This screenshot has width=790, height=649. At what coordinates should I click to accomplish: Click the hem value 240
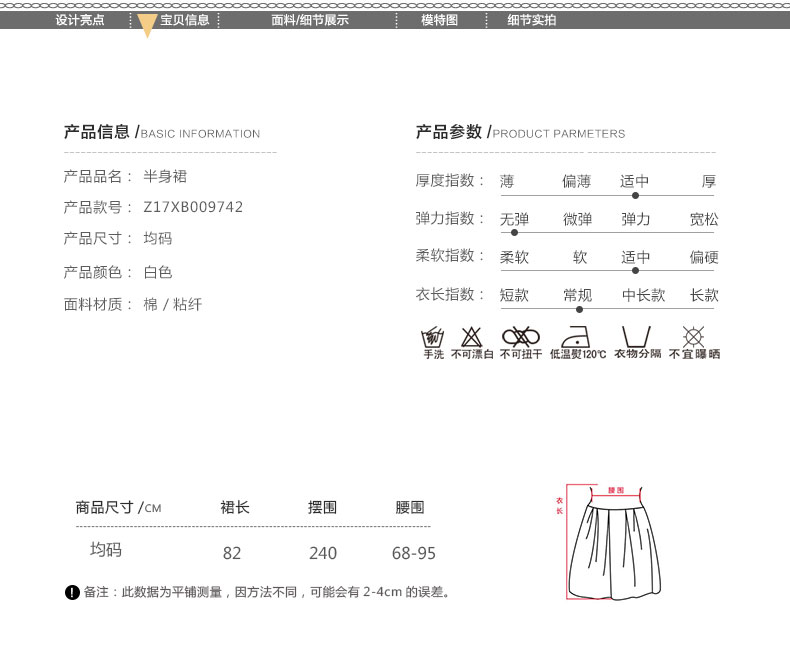pyautogui.click(x=323, y=553)
